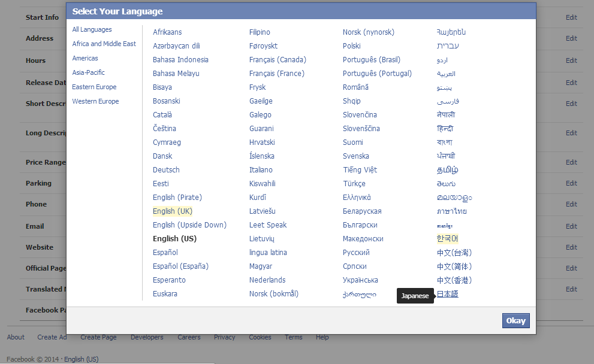Screen dimensions: 594x364
Task: Select English (US) option
Action: click(x=174, y=239)
